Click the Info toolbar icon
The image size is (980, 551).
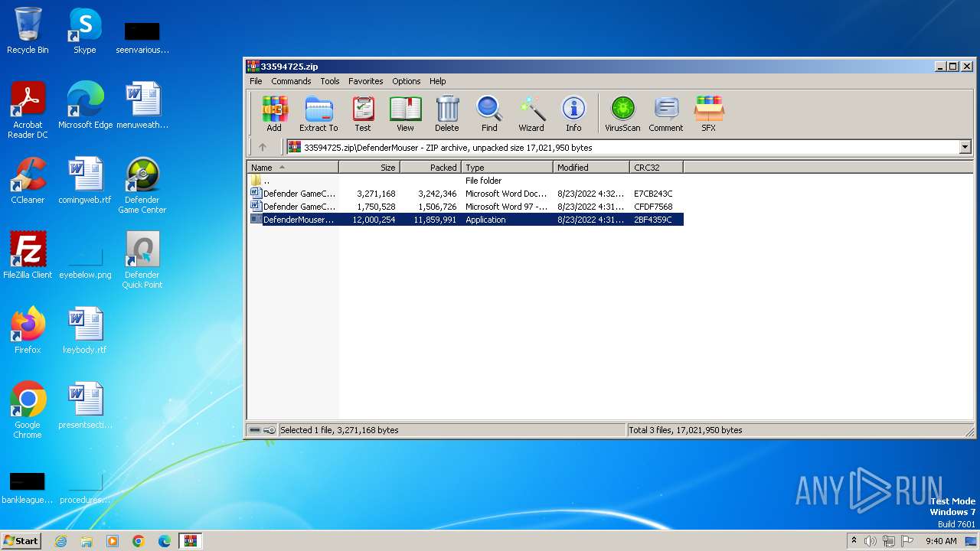pos(573,113)
